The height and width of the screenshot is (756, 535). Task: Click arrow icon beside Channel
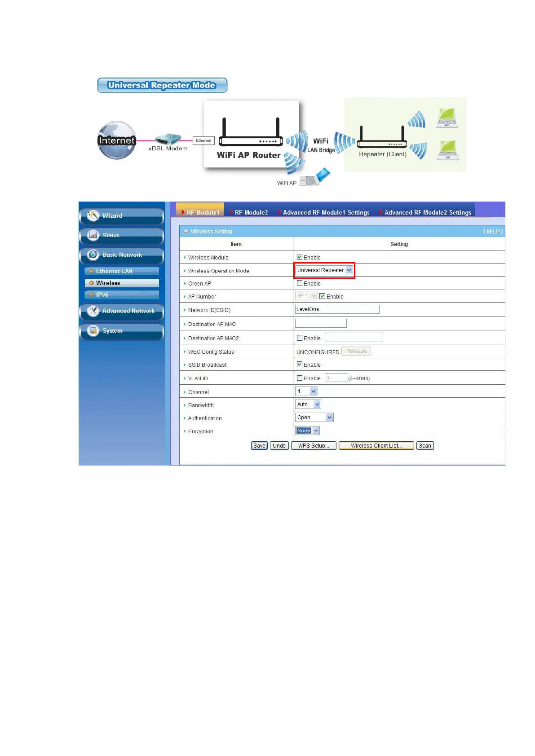185,392
